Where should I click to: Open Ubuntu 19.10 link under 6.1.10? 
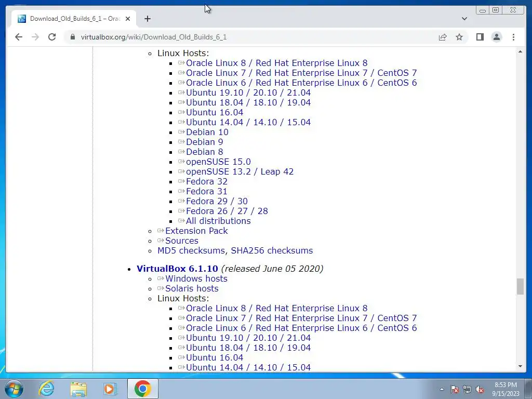click(x=248, y=338)
